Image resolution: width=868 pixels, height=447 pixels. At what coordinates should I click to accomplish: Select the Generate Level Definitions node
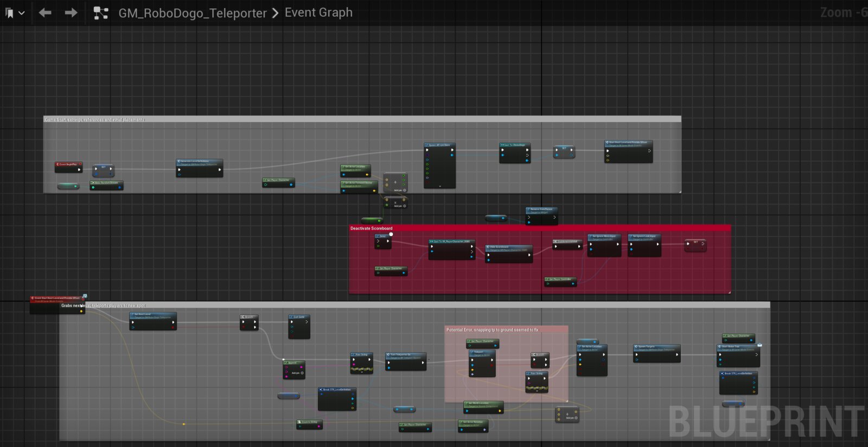tap(199, 168)
